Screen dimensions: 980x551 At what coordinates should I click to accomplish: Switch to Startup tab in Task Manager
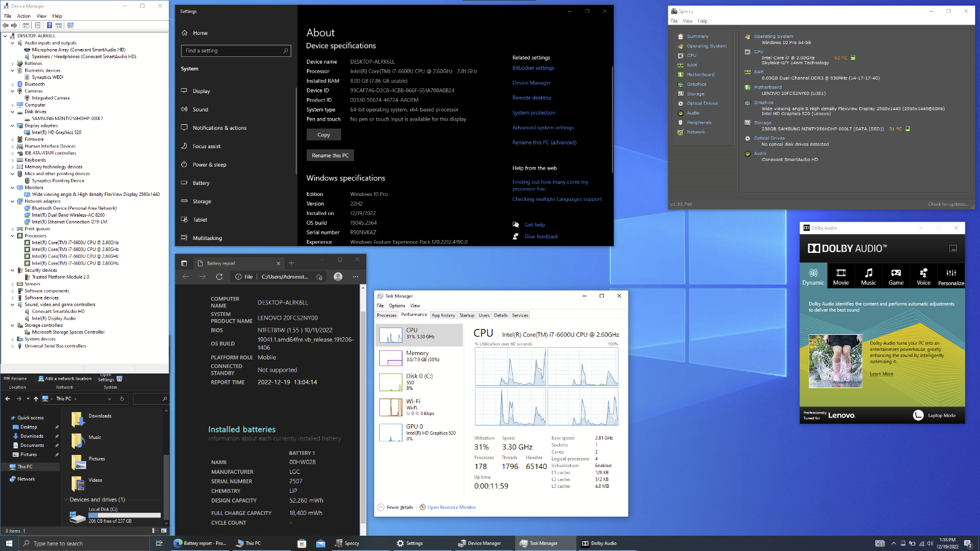pos(467,315)
